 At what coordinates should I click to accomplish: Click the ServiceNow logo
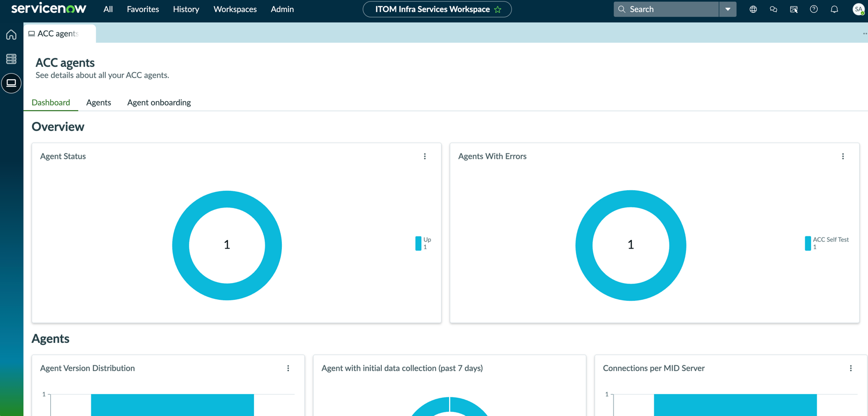click(x=49, y=9)
